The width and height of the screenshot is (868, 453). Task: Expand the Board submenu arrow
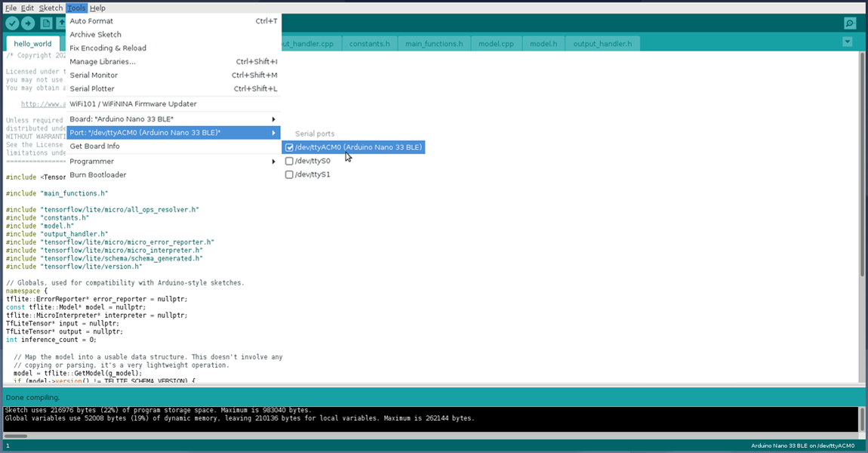273,119
